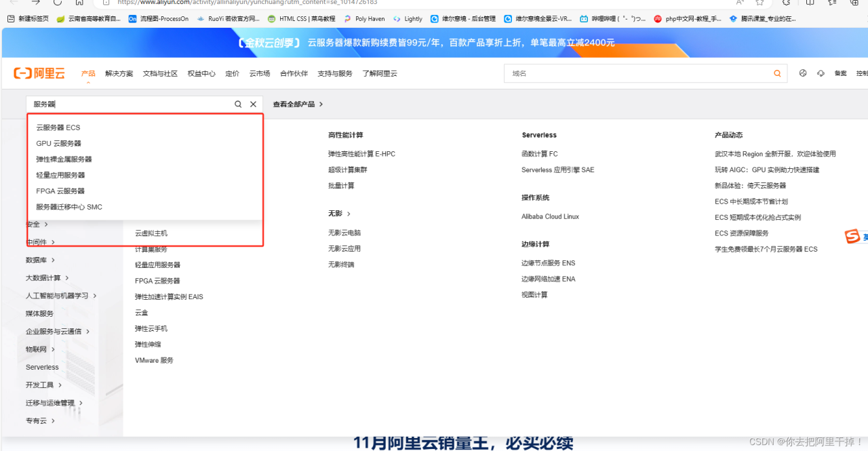Select the 媒体服务 category
Screen dimensions: 868x451
coord(39,313)
